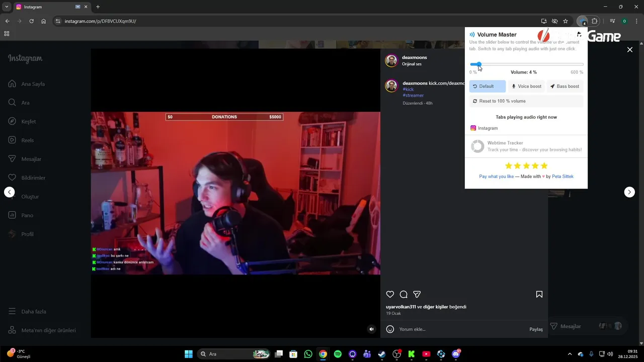This screenshot has width=644, height=362.
Task: Open Discord from the taskbar
Action: (456, 354)
